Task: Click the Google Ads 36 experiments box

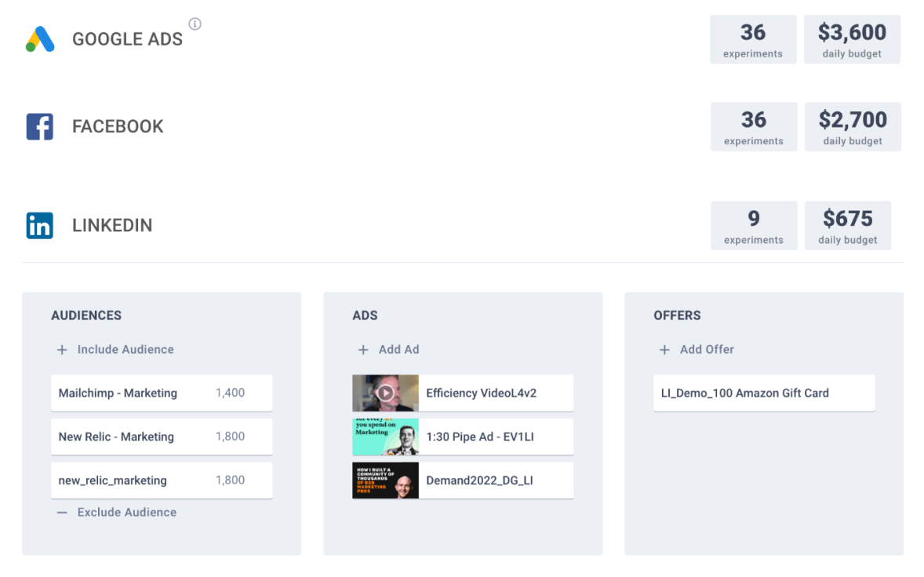Action: (753, 39)
